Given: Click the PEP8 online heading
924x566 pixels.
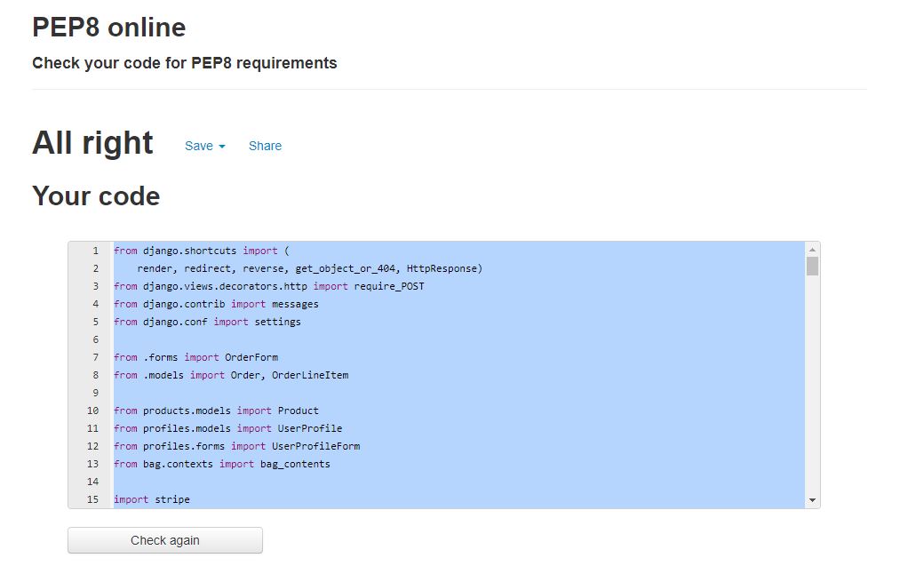Looking at the screenshot, I should coord(108,27).
